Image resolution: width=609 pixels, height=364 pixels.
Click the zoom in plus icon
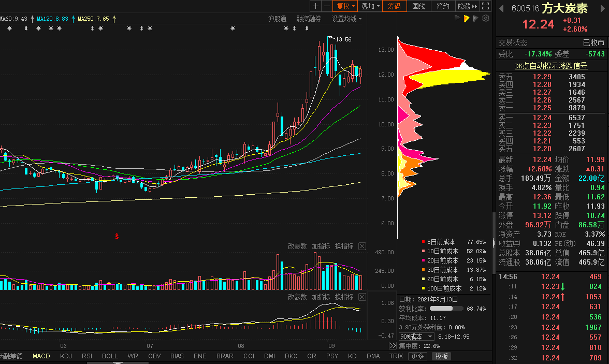(x=316, y=6)
